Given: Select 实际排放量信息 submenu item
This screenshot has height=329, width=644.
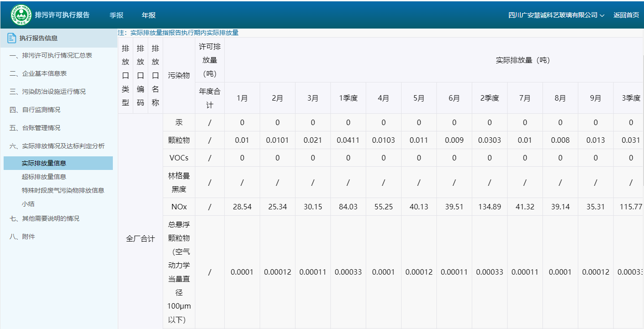Looking at the screenshot, I should [44, 163].
